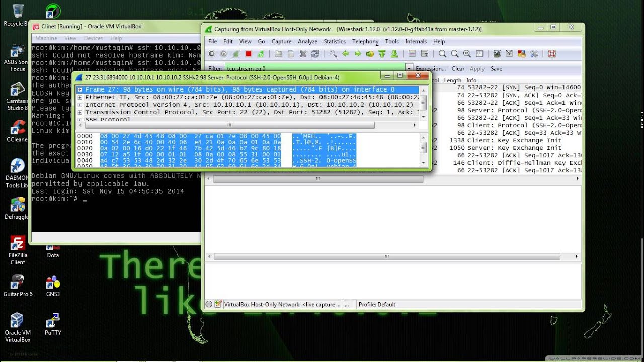Reload this capture file icon
The image size is (644, 362).
pyautogui.click(x=315, y=54)
